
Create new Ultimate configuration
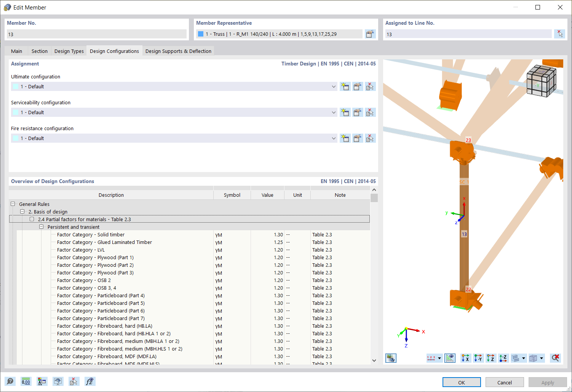pos(345,86)
